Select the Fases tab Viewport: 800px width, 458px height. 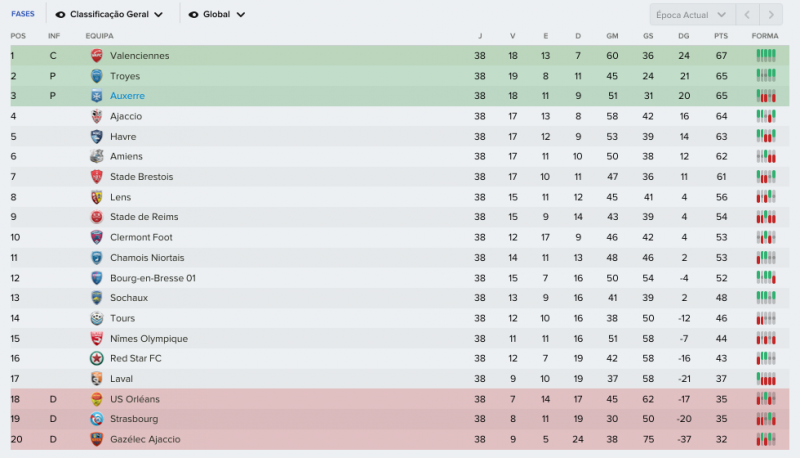click(22, 15)
